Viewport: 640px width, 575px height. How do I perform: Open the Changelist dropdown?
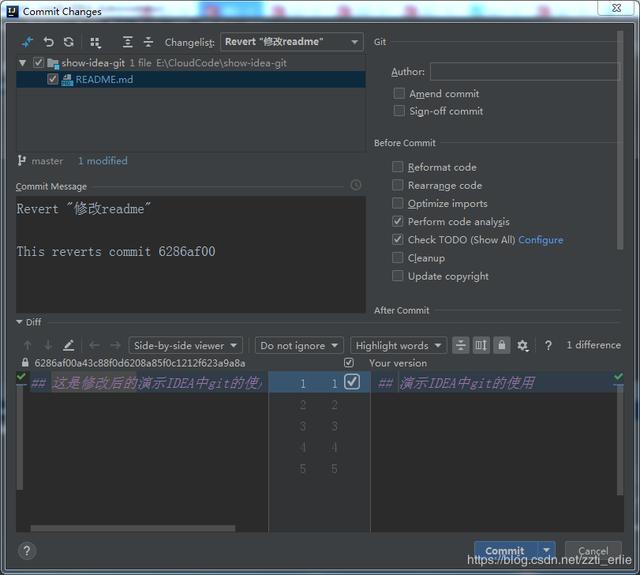(291, 42)
